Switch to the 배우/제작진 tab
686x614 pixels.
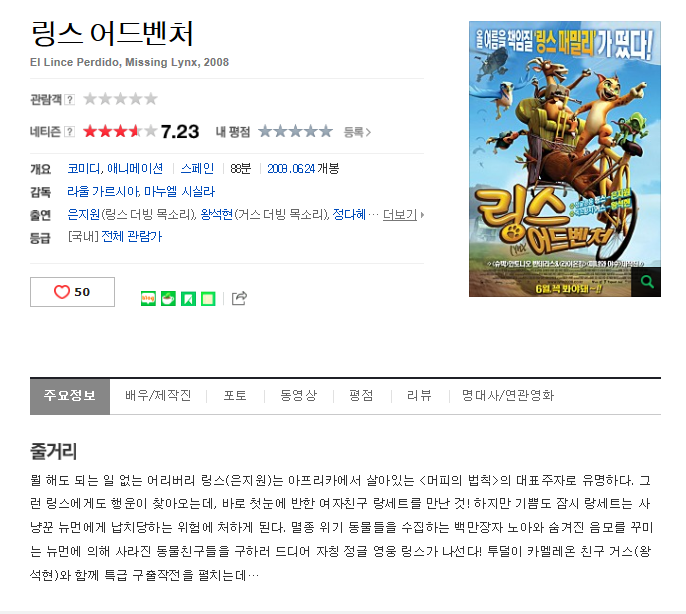(158, 396)
